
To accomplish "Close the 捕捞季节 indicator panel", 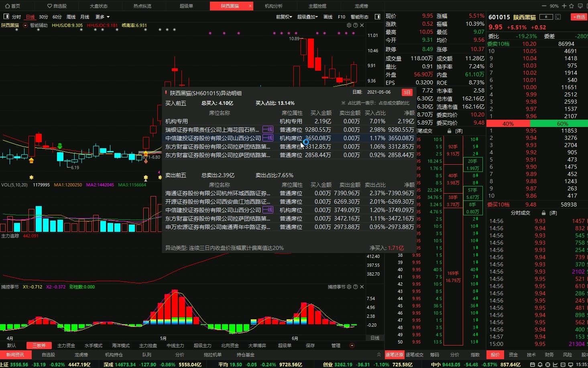I will coord(362,287).
